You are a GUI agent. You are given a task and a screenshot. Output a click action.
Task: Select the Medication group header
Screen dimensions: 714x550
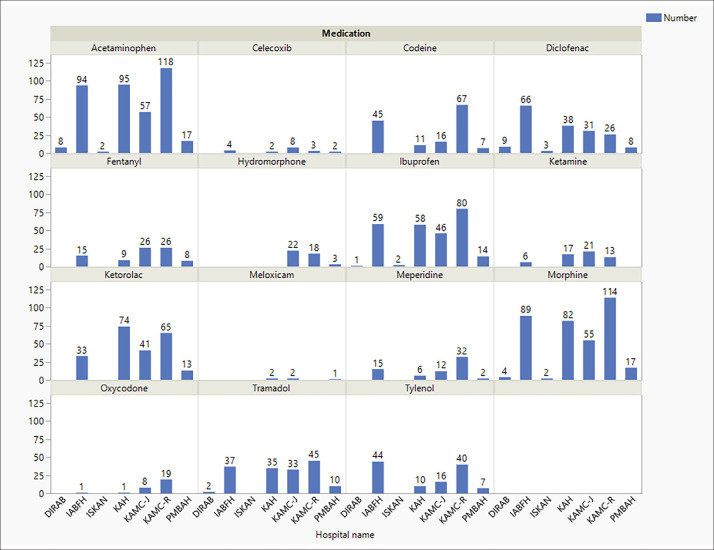tap(345, 33)
